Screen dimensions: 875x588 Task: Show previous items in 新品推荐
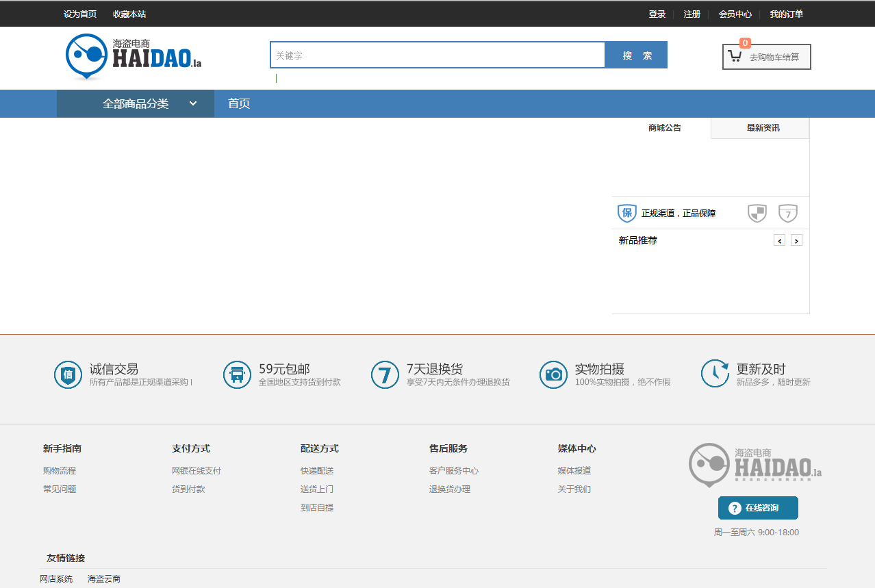[x=779, y=240]
